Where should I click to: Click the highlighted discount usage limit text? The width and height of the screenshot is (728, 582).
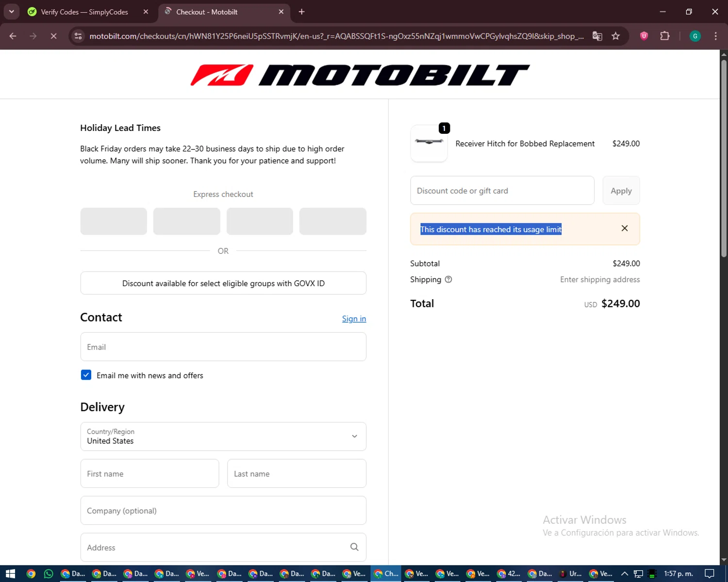tap(491, 229)
